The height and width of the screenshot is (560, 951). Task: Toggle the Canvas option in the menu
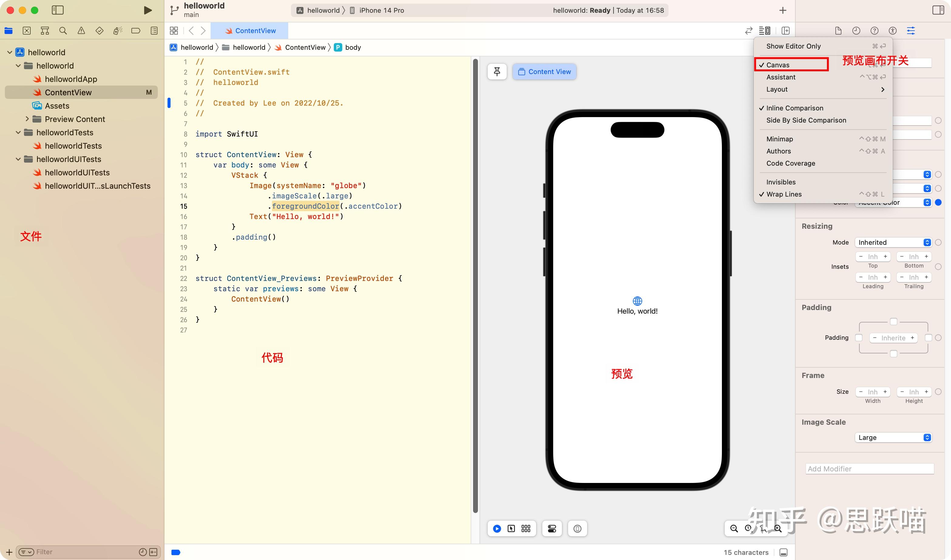[791, 65]
